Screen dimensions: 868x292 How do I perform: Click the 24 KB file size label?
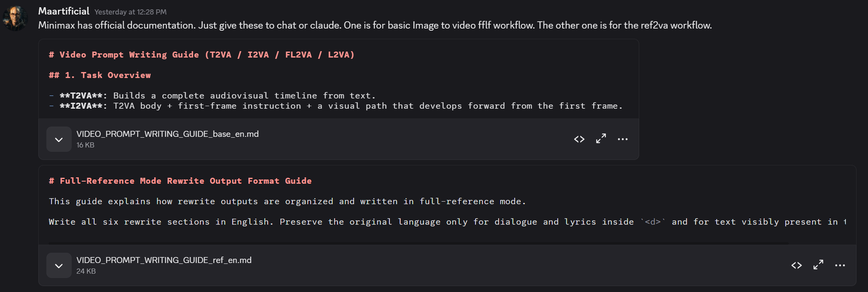[x=86, y=271]
